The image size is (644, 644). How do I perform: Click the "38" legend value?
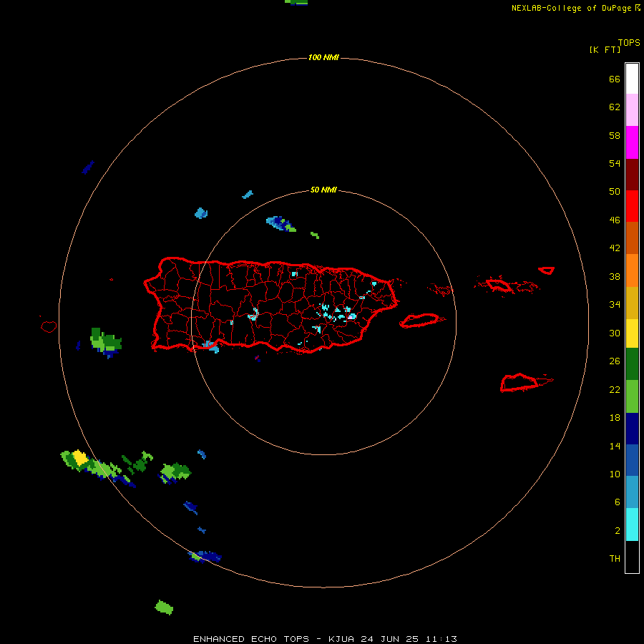[x=615, y=276]
